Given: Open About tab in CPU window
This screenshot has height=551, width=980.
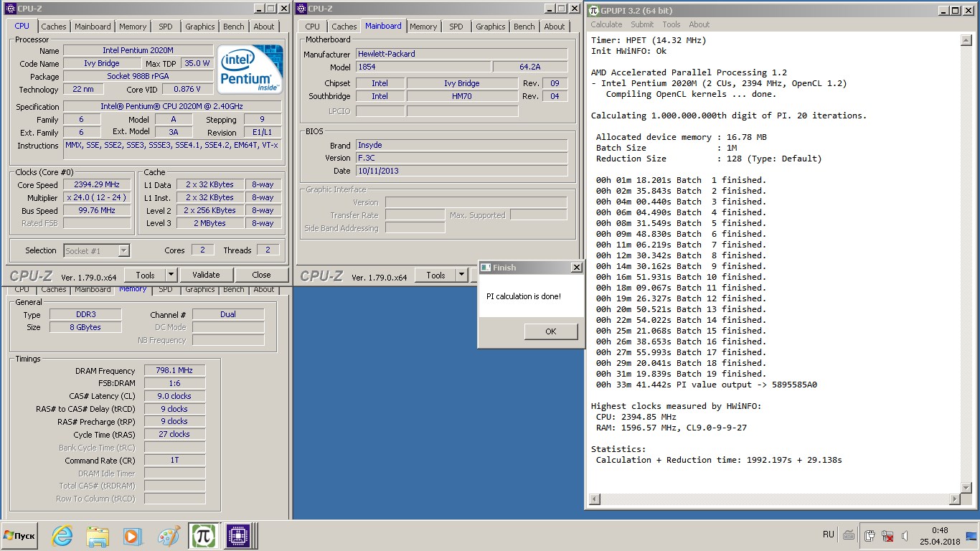Looking at the screenshot, I should (264, 27).
